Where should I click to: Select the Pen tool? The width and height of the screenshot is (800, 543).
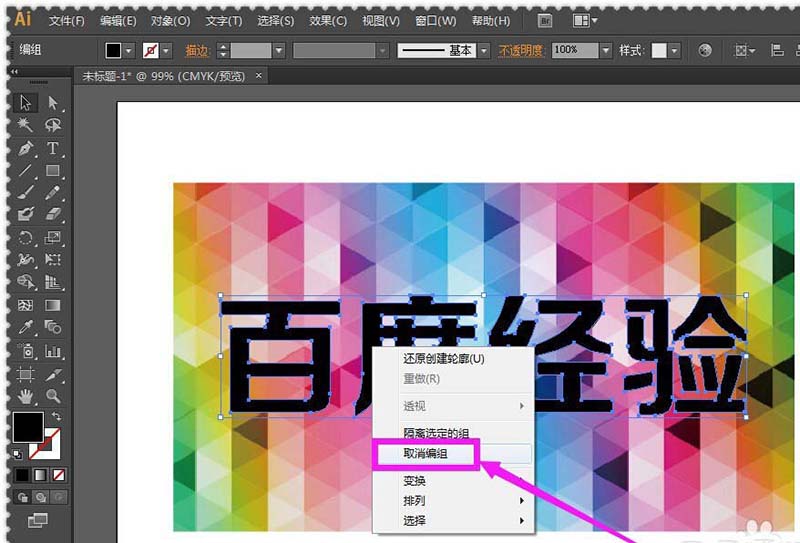[x=25, y=148]
